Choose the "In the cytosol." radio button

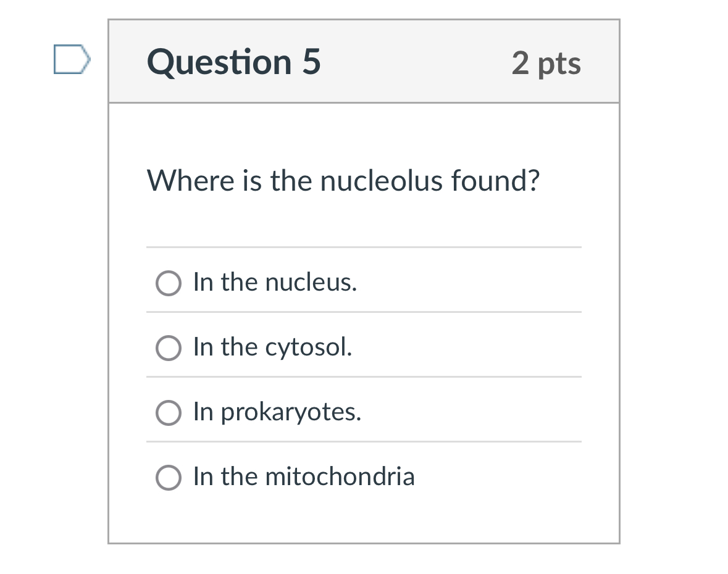[168, 348]
